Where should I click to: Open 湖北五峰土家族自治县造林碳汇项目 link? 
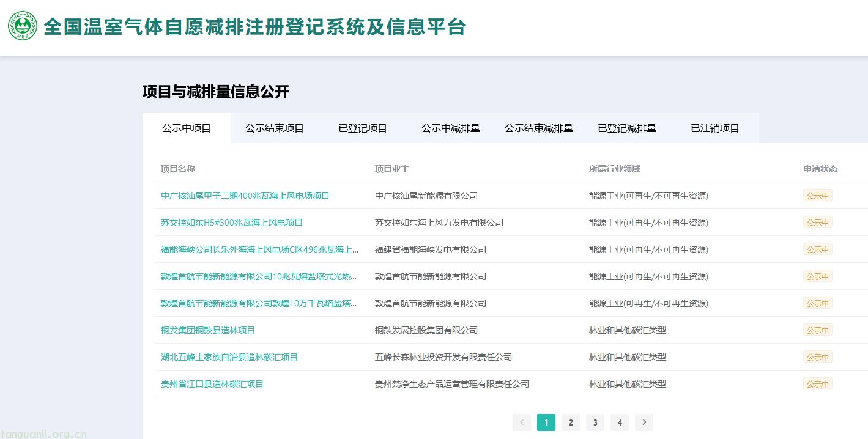click(229, 357)
